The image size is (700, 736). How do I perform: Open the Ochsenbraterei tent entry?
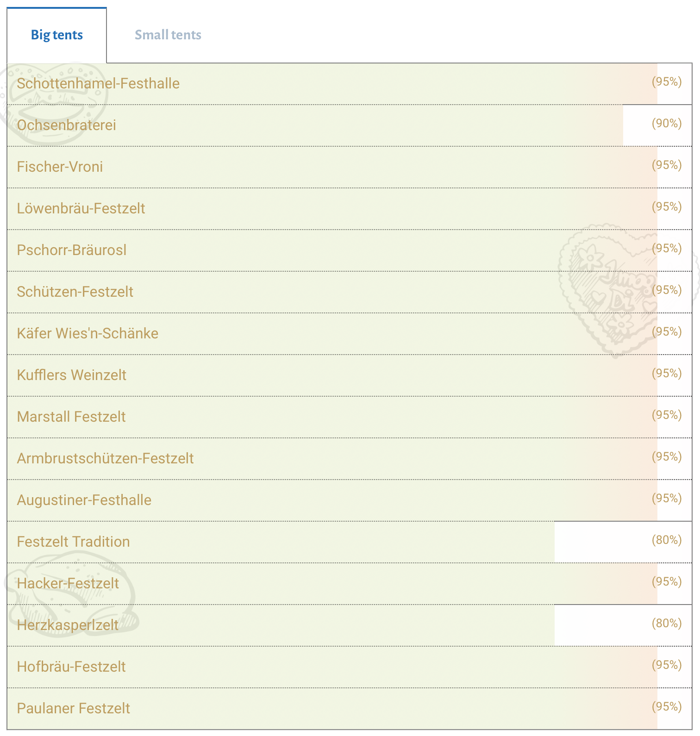click(x=66, y=125)
